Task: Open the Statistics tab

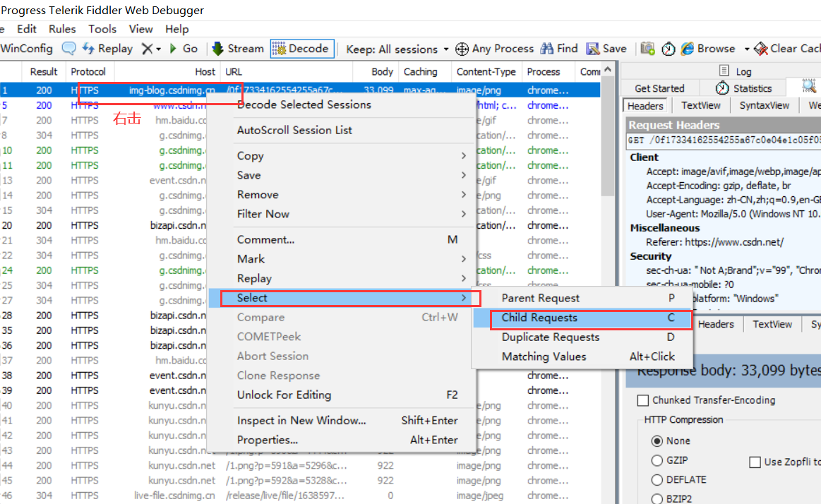Action: click(743, 88)
